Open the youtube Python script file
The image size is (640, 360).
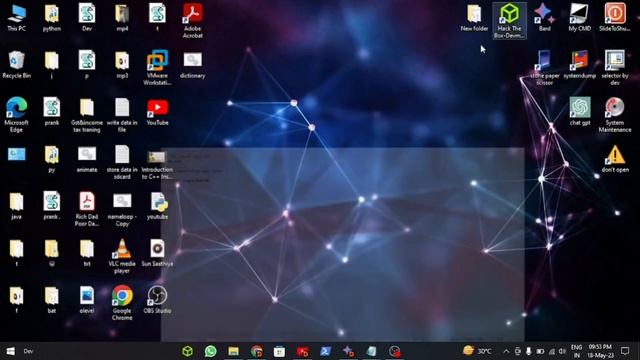tap(157, 206)
